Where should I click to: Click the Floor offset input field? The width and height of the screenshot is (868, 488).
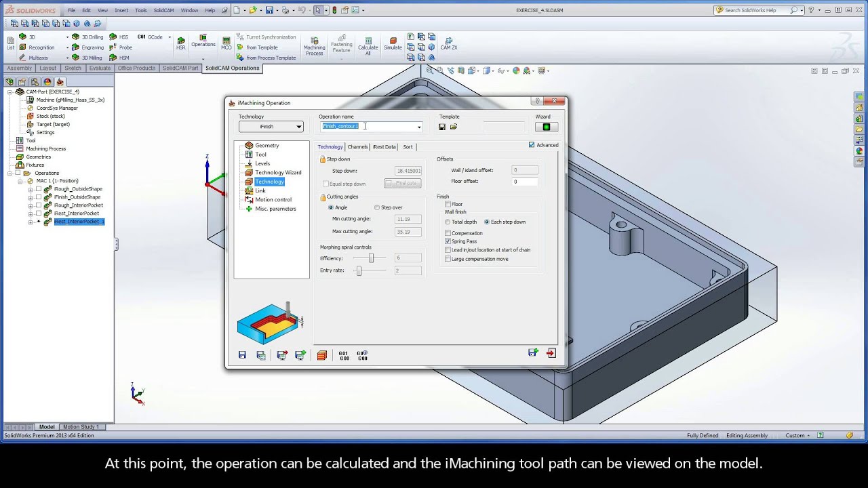coord(526,182)
